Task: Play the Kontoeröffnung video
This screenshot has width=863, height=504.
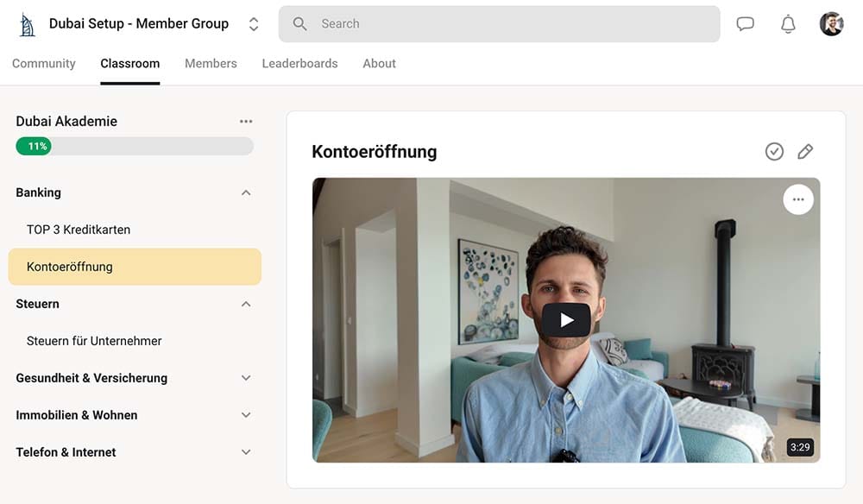Action: (566, 320)
